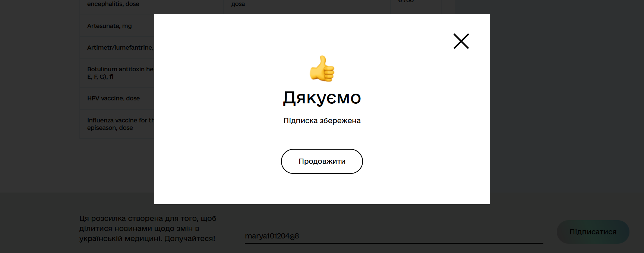Close the subscription confirmation dialog with X
The image size is (644, 253).
(x=461, y=41)
